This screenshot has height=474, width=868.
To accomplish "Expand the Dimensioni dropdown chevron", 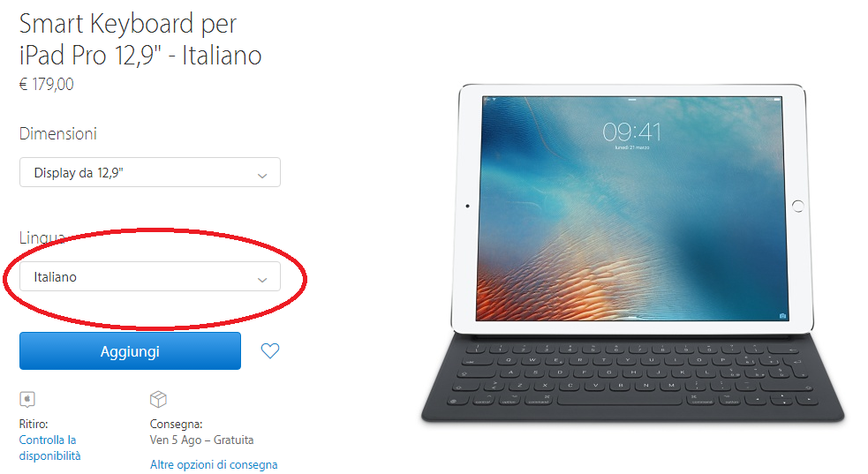I will pos(262,176).
